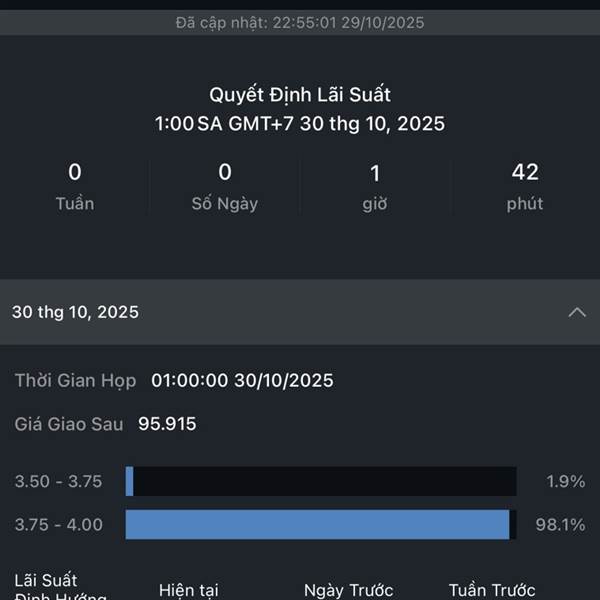The image size is (600, 600).
Task: Click the "Tuần Trước" column header
Action: pyautogui.click(x=492, y=590)
